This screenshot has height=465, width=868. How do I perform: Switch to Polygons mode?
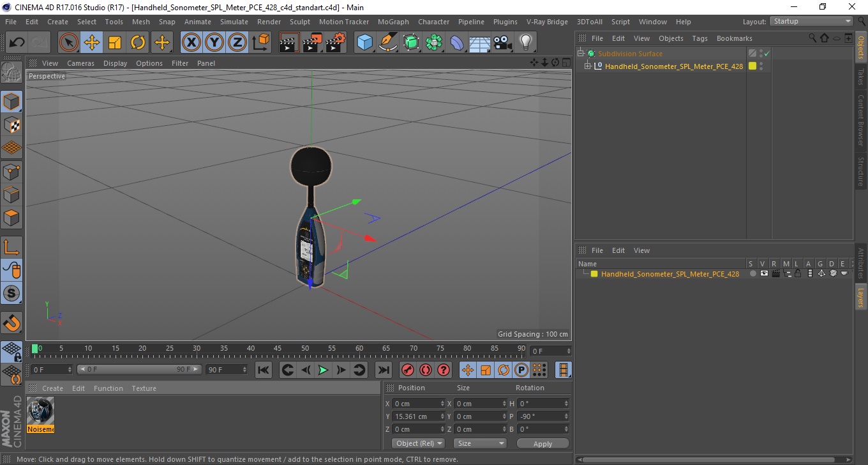point(11,217)
